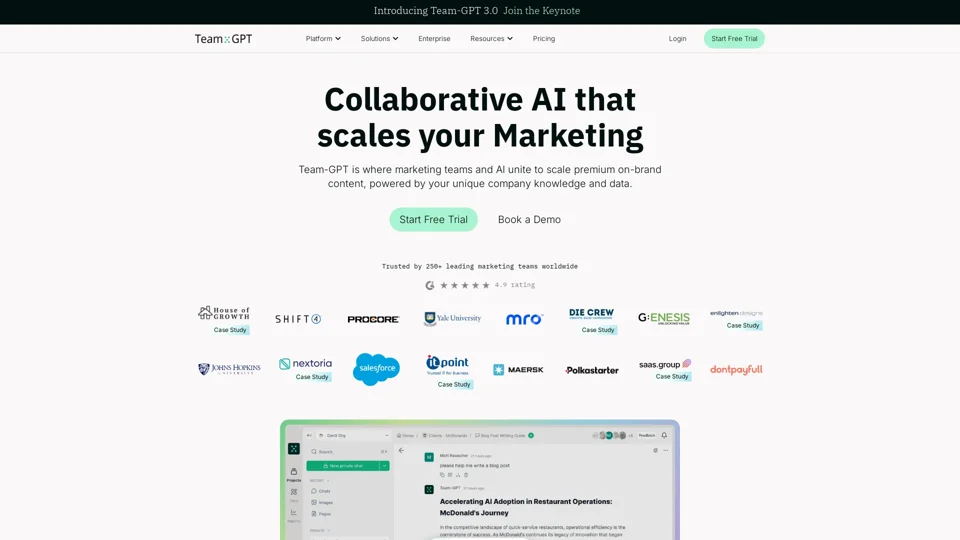Screen dimensions: 960x540
Task: Open the arrow beside New private chat
Action: [384, 466]
